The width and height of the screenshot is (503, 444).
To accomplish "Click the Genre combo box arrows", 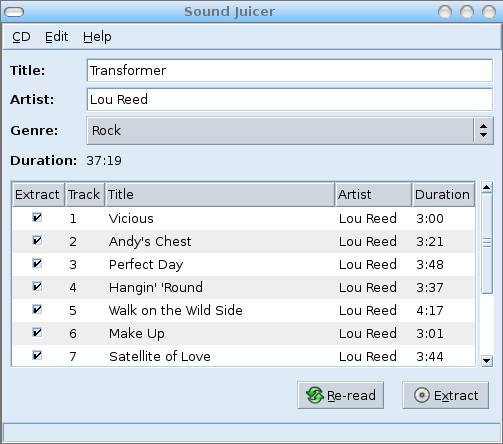I will coord(483,130).
